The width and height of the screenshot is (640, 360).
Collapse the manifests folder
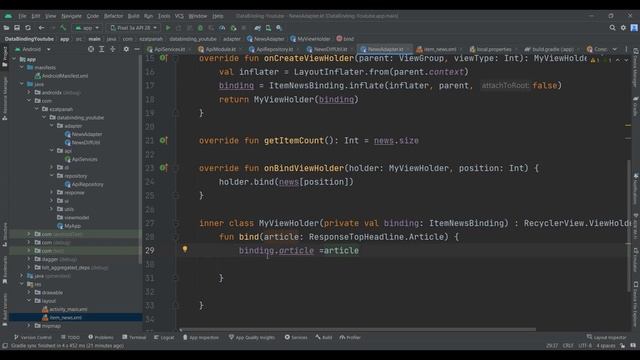[22, 67]
